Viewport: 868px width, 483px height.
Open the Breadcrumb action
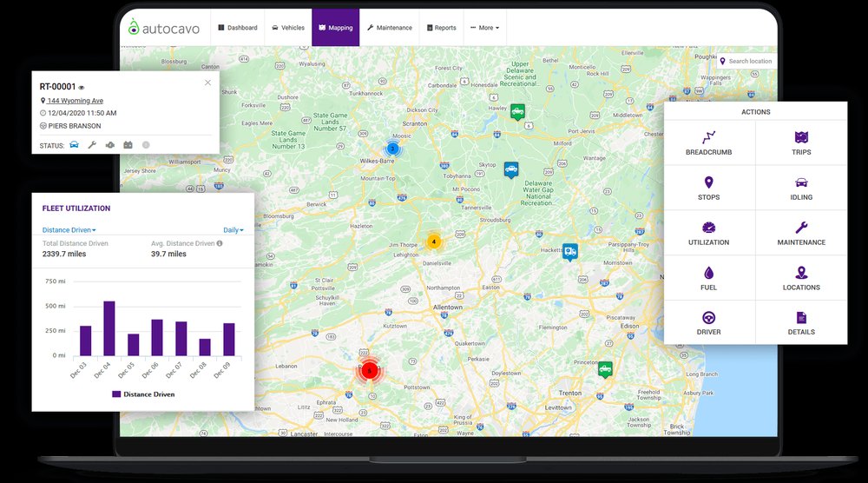[709, 143]
